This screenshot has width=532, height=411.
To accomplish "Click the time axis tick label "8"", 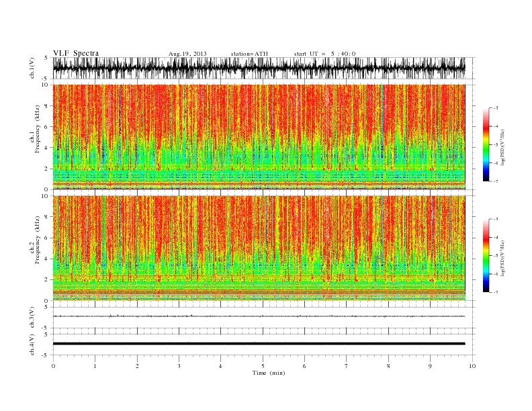I will coord(388,366).
